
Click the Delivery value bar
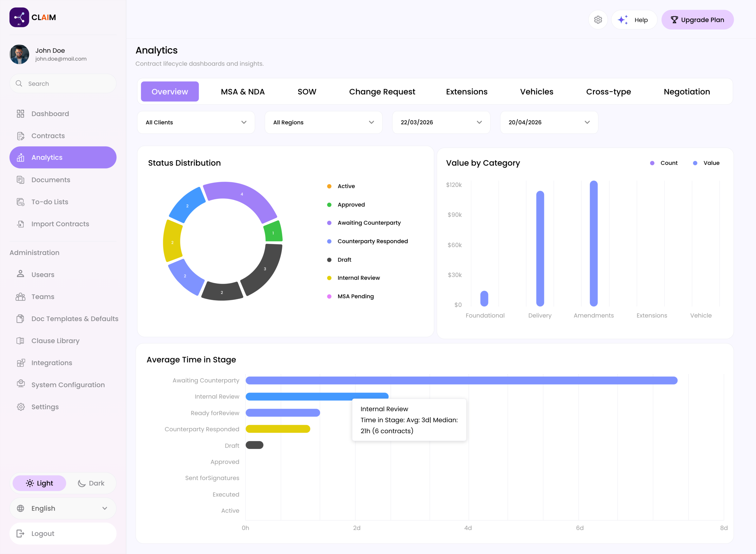(540, 249)
